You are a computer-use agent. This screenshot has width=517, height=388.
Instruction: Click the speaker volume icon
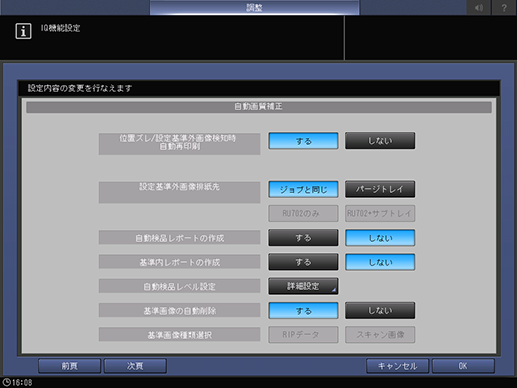[x=479, y=7]
